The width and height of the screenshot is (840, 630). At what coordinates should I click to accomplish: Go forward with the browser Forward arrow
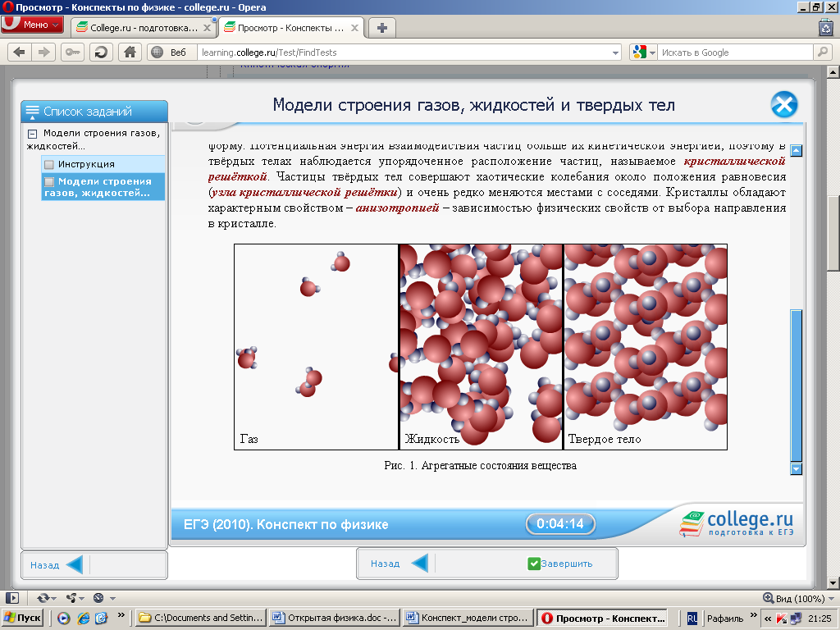click(44, 52)
